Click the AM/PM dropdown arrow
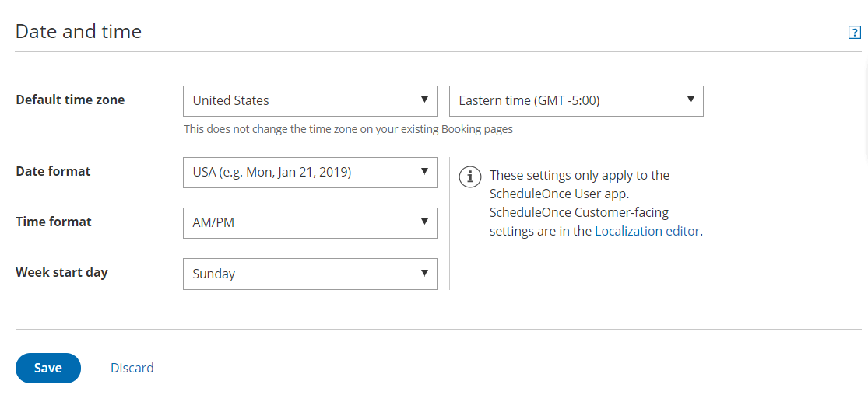 (424, 222)
